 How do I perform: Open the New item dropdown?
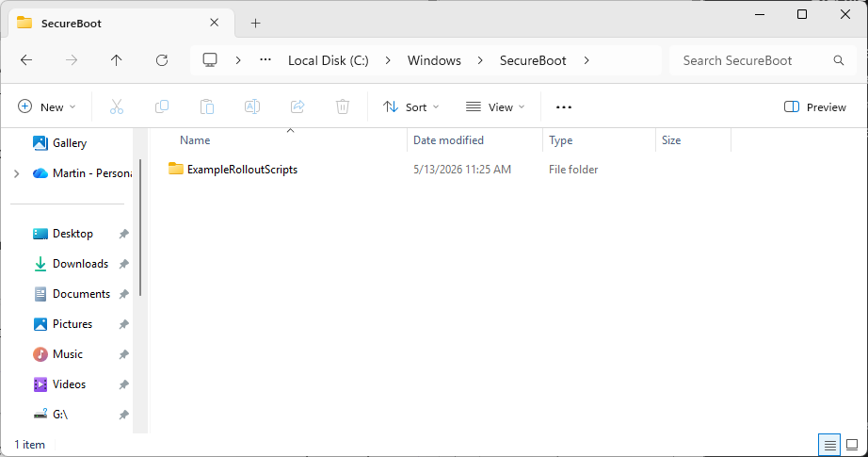click(x=46, y=106)
